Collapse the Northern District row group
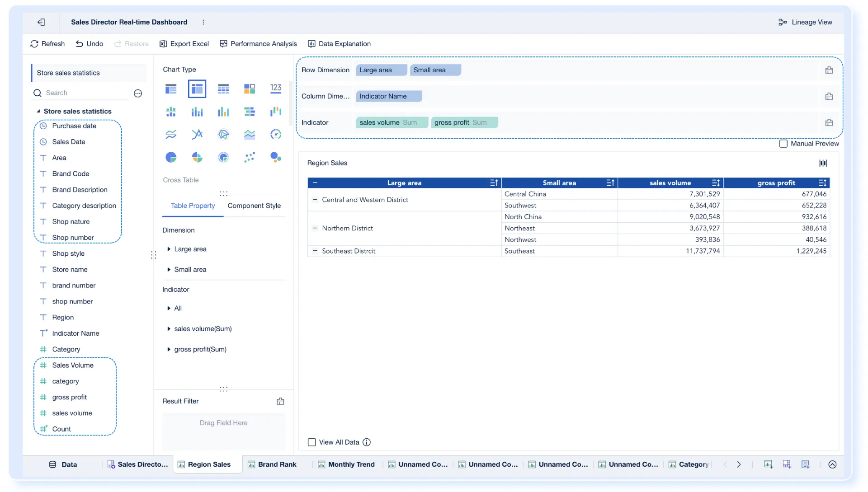This screenshot has width=868, height=492. click(315, 228)
